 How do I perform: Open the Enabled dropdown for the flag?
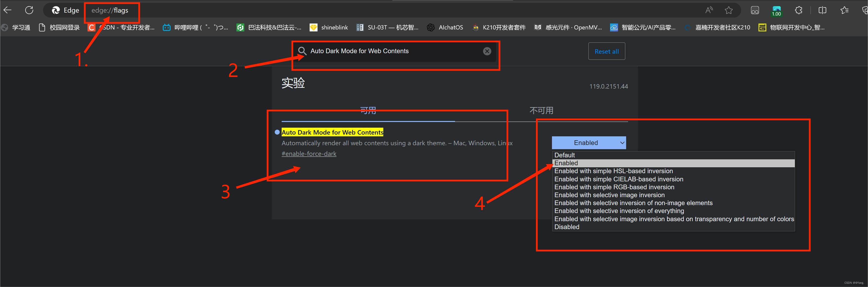click(x=589, y=142)
